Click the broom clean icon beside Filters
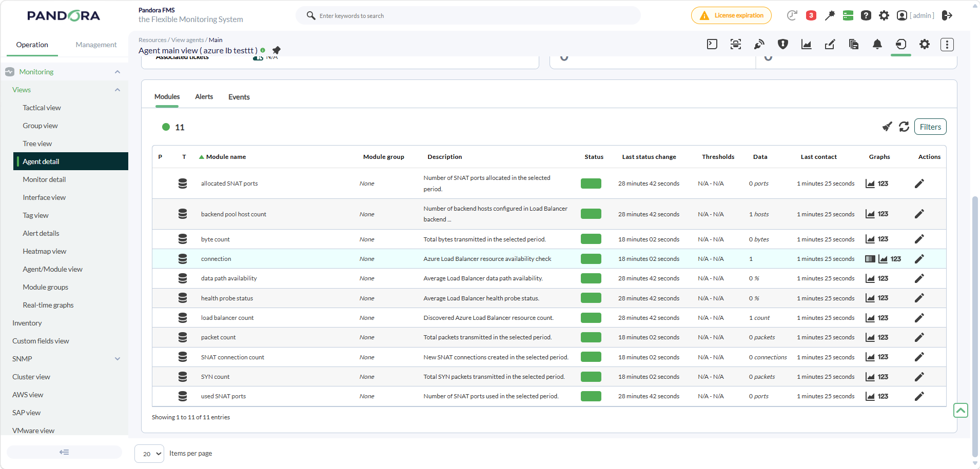This screenshot has height=469, width=980. pyautogui.click(x=887, y=127)
